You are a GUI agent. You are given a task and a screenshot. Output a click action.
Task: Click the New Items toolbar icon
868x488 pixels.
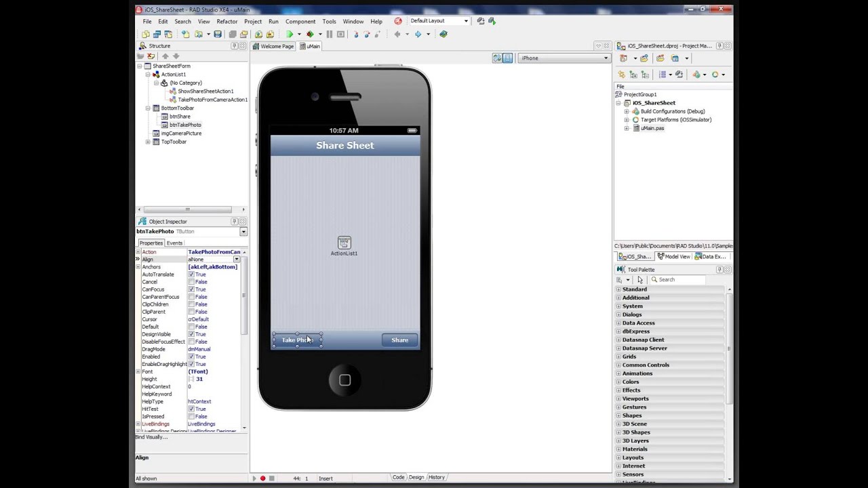(x=185, y=34)
